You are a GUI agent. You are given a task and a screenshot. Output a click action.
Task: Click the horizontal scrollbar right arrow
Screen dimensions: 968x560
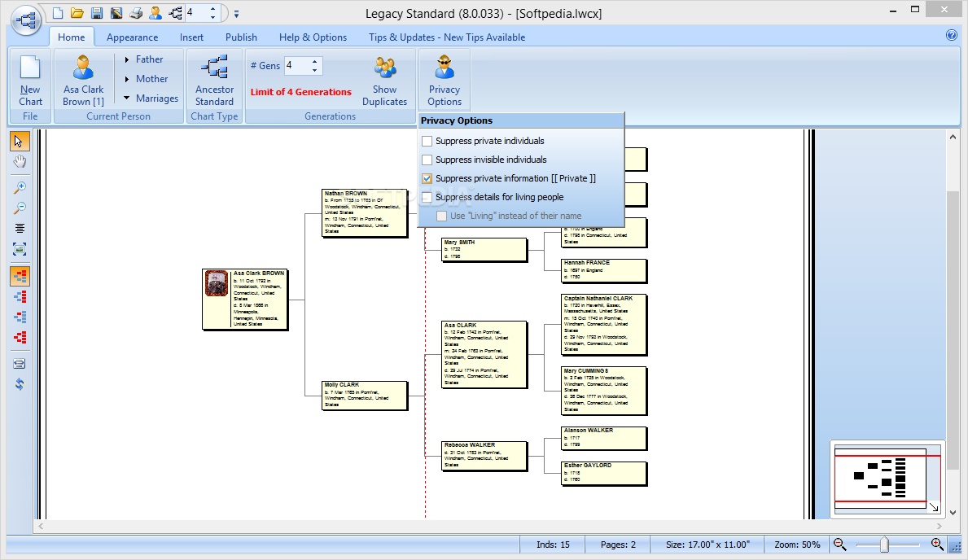coord(939,526)
